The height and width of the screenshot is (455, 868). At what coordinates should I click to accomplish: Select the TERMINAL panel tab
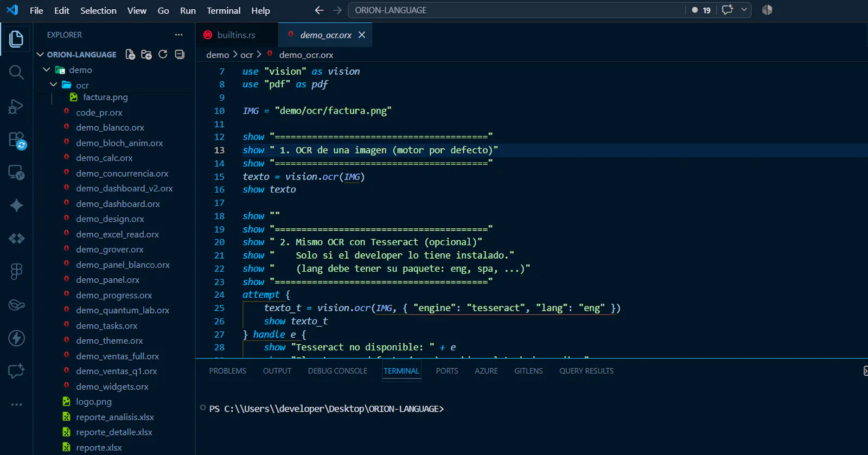[x=401, y=371]
